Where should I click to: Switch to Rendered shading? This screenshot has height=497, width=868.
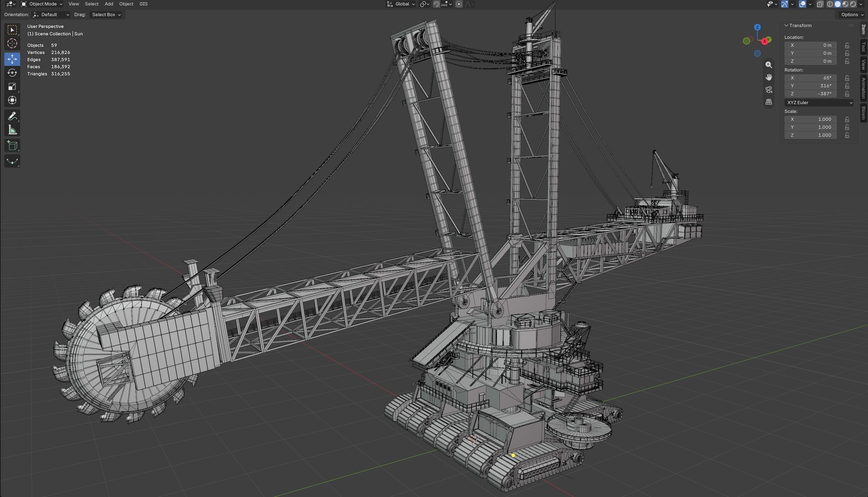coord(853,4)
